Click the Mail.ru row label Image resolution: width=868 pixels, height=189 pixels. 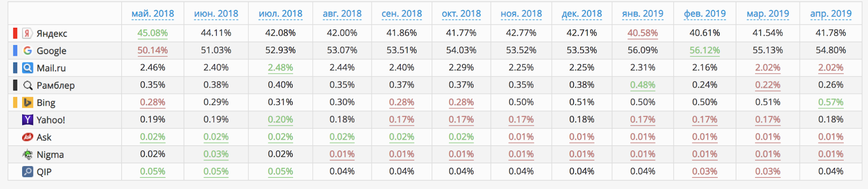(x=51, y=68)
